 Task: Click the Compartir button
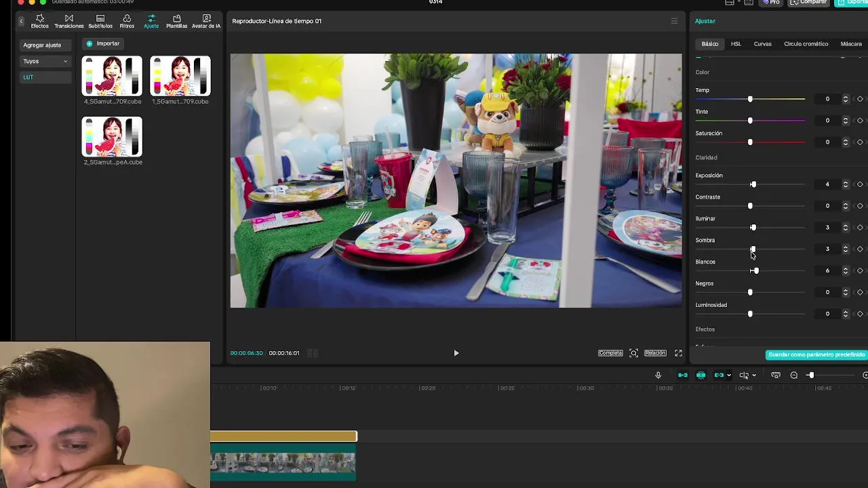810,2
